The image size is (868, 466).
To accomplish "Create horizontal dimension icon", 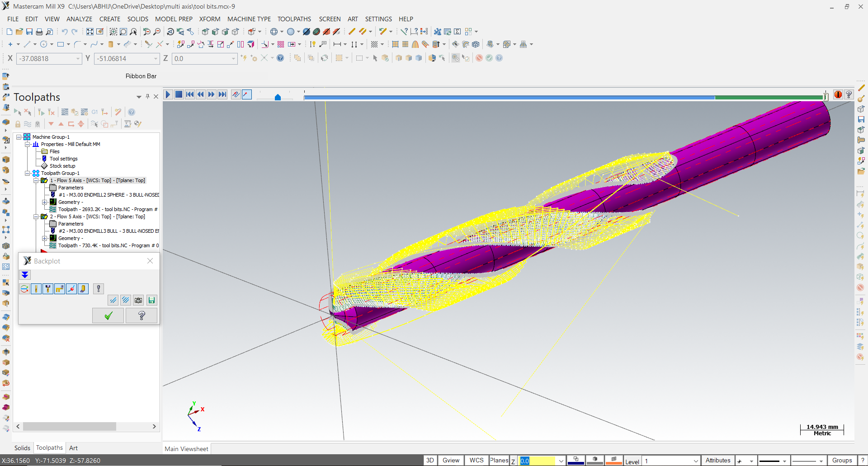I will [337, 44].
